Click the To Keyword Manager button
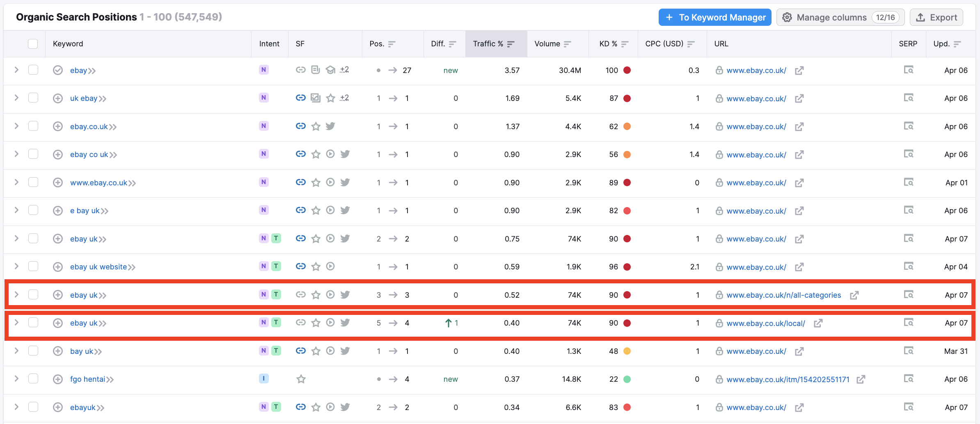 click(715, 17)
